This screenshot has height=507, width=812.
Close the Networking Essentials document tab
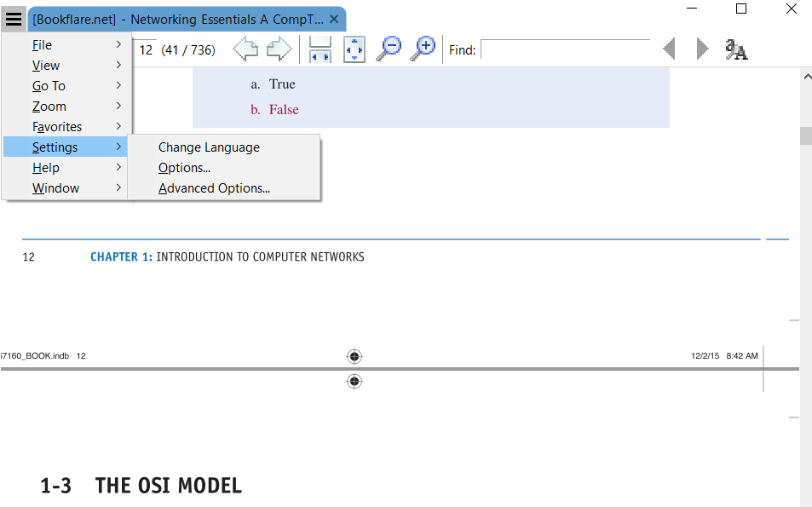click(334, 19)
